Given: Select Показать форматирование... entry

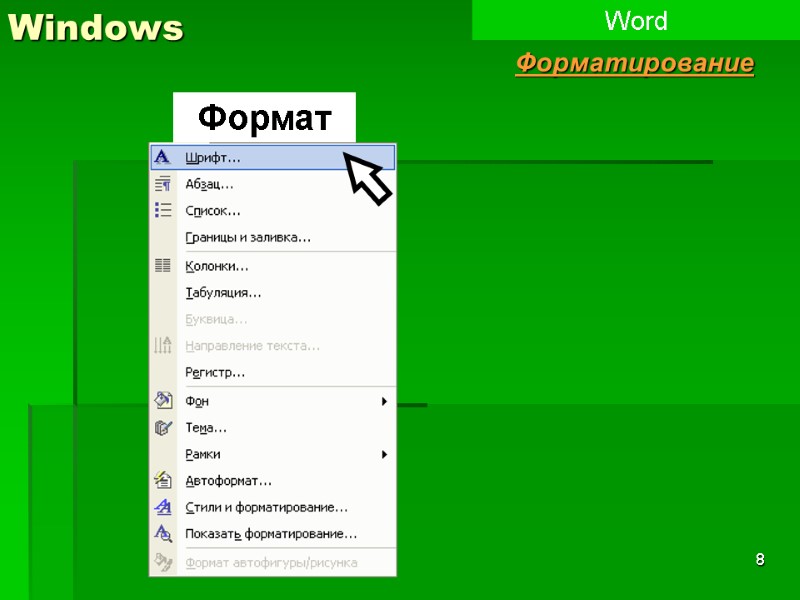Looking at the screenshot, I should click(272, 534).
